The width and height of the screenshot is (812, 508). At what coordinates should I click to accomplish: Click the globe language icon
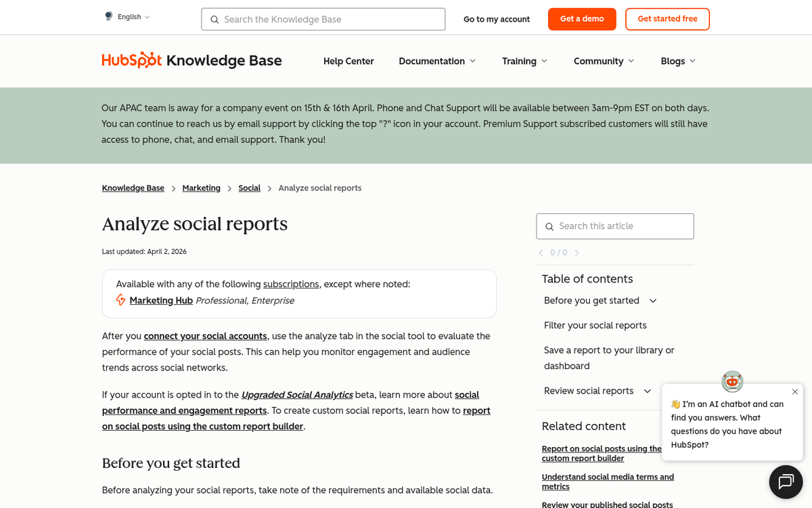pos(108,16)
